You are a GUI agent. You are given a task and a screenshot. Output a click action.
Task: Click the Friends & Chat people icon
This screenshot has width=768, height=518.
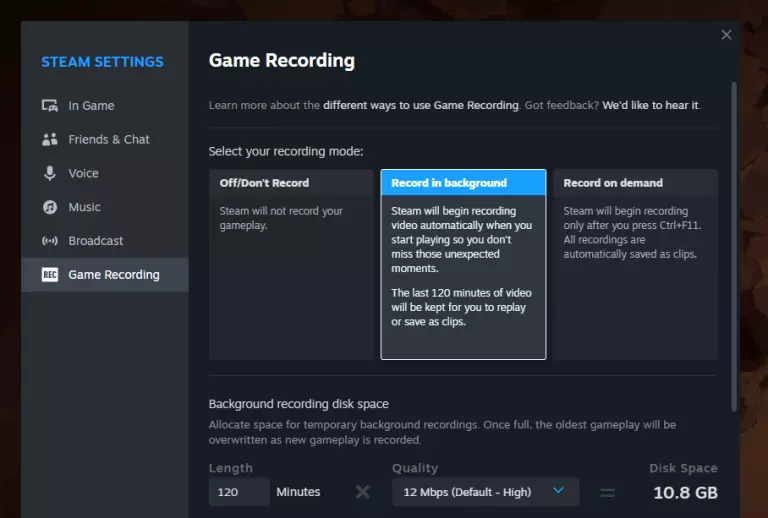(49, 140)
